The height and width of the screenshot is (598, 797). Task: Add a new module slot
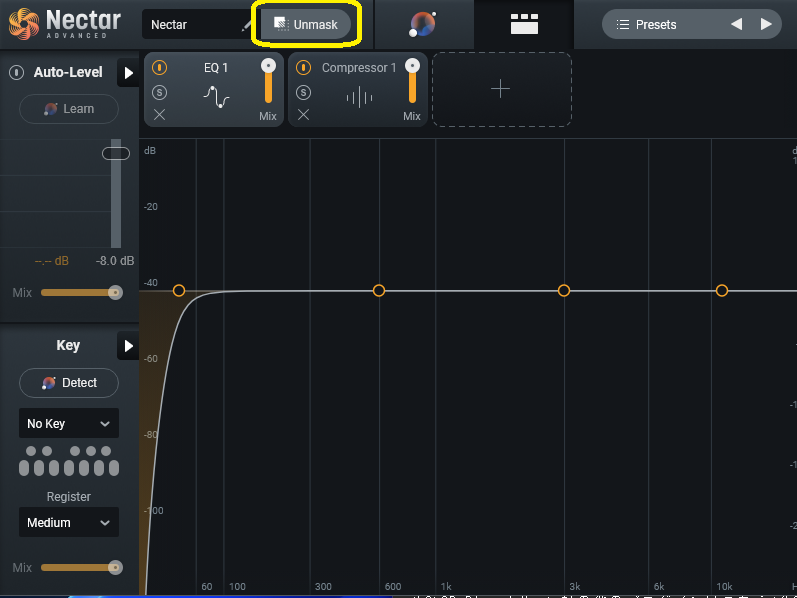pyautogui.click(x=502, y=89)
